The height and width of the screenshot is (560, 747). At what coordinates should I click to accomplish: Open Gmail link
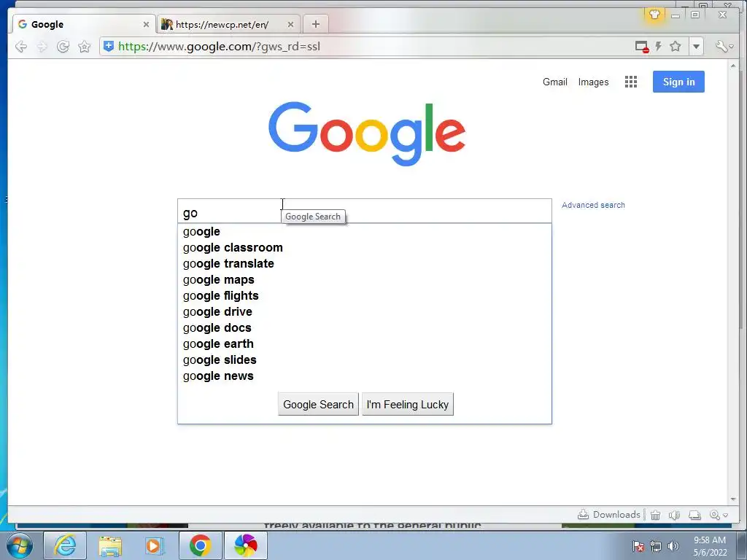[555, 82]
